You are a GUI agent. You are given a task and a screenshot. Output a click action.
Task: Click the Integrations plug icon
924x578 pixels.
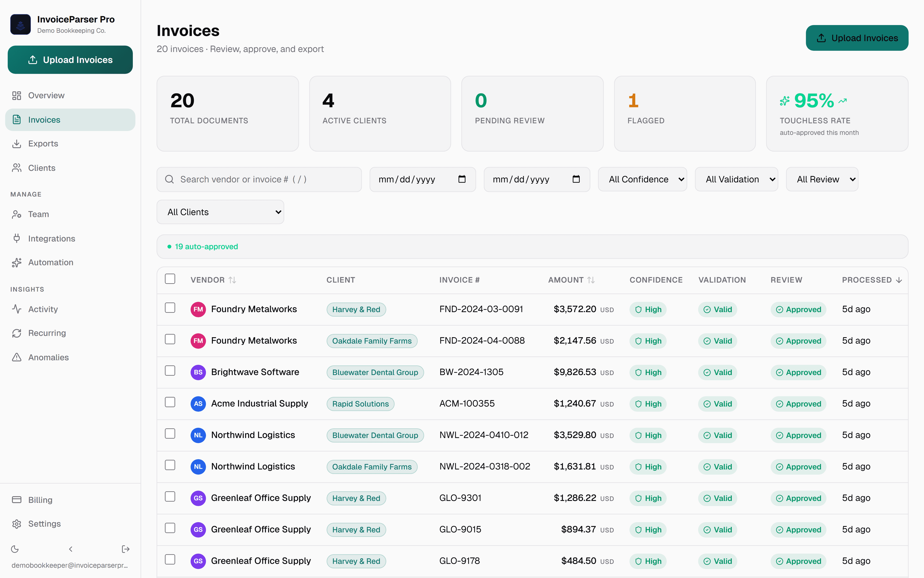pos(16,238)
